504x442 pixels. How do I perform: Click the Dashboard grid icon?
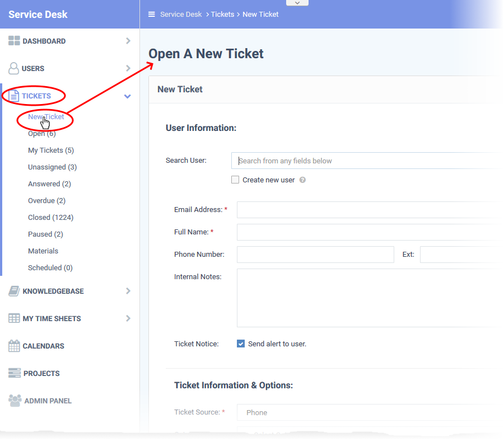(14, 41)
